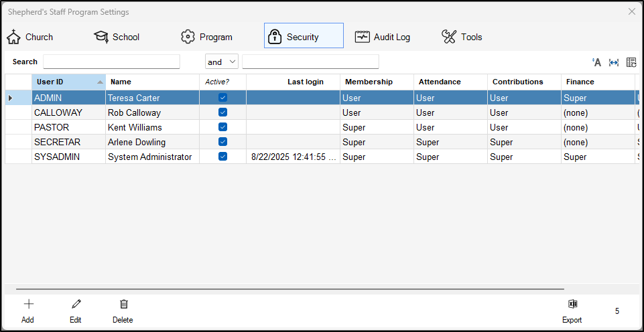Click the Delete trash icon
The width and height of the screenshot is (644, 332).
tap(123, 304)
